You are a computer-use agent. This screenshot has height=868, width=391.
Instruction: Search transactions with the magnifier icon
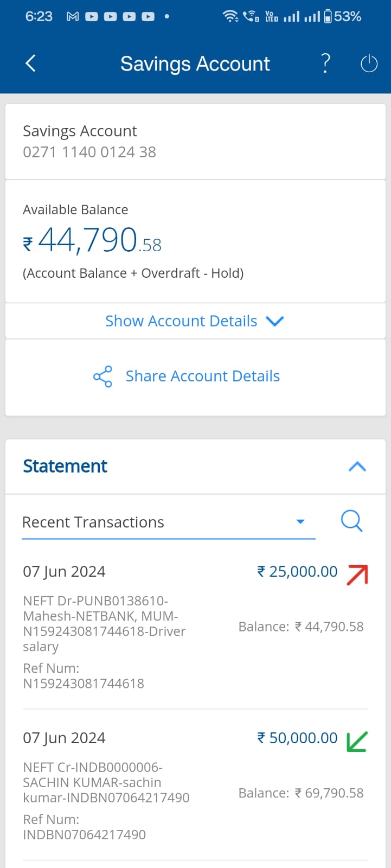351,521
